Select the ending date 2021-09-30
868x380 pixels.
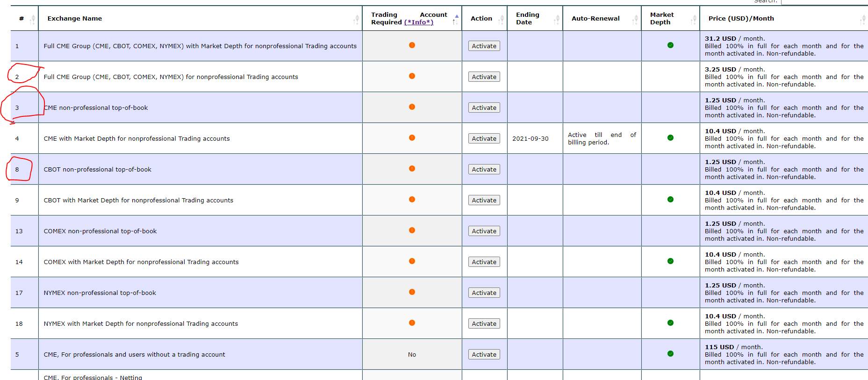[531, 139]
